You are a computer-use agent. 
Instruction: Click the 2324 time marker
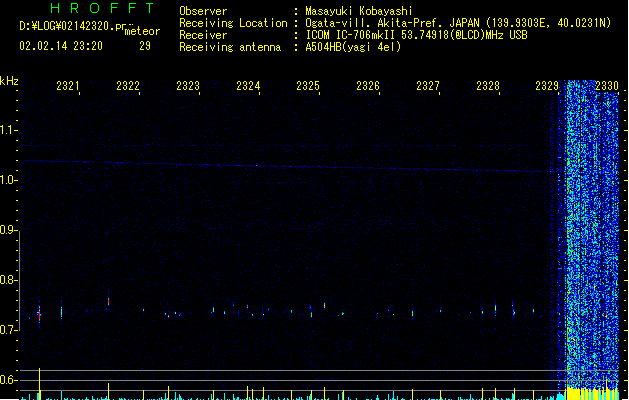coord(248,86)
